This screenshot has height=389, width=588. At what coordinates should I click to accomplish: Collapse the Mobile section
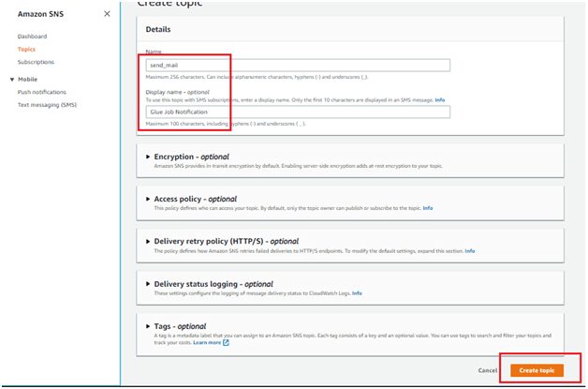pyautogui.click(x=12, y=80)
